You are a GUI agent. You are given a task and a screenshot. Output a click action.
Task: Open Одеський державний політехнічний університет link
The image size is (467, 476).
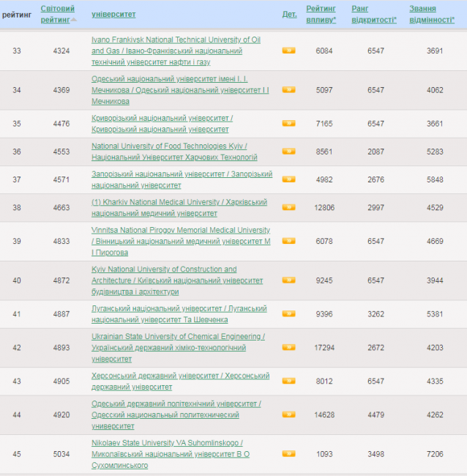[x=176, y=414]
